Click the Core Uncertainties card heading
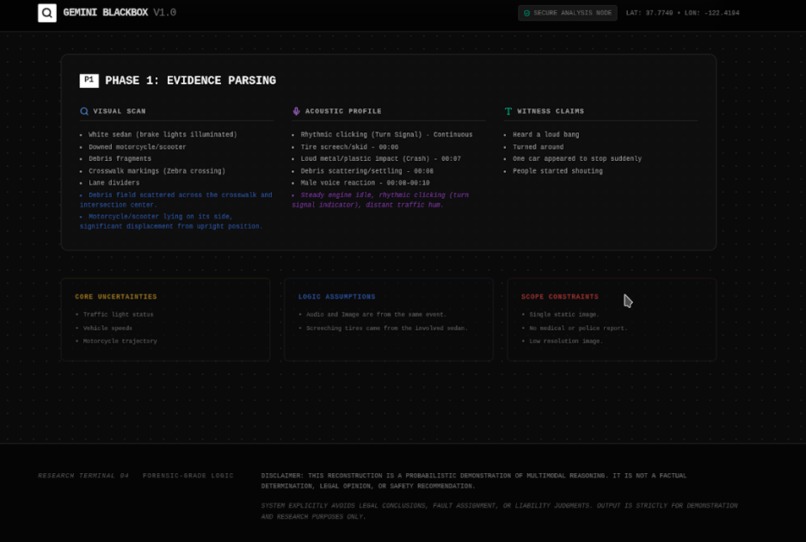This screenshot has width=806, height=542. (116, 297)
